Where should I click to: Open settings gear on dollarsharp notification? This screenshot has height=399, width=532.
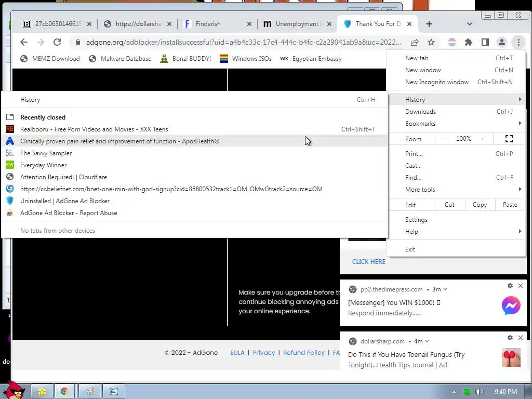coord(510,338)
